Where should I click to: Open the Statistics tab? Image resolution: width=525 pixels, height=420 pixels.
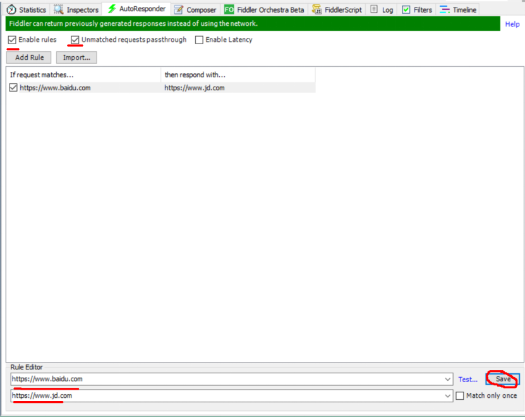tap(26, 9)
